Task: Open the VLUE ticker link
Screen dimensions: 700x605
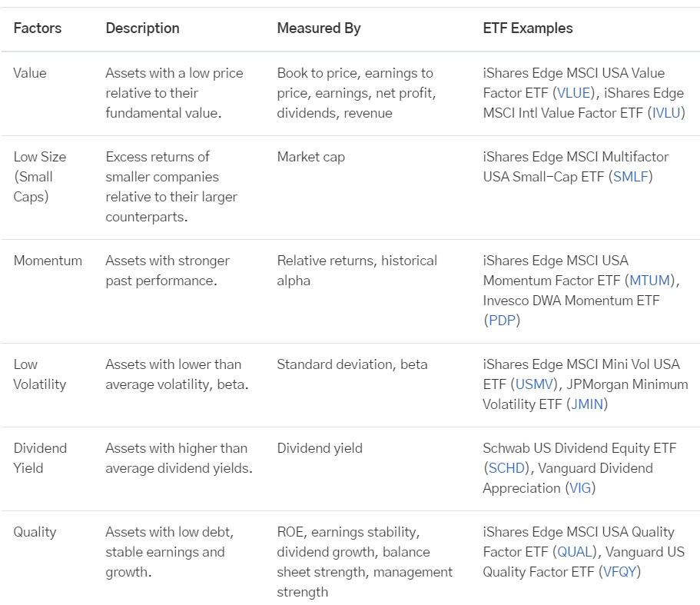Action: coord(574,93)
